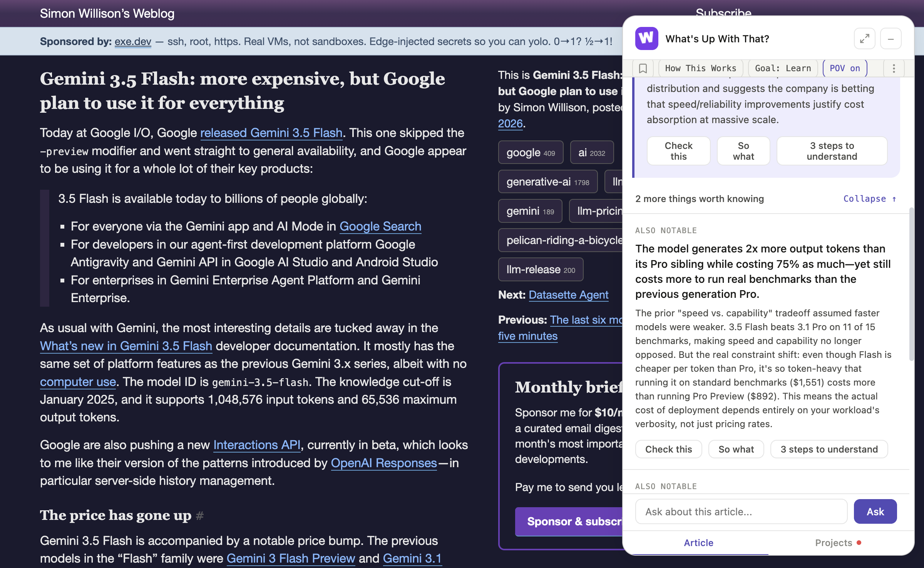Focus the Ask about this article field
This screenshot has width=924, height=568.
[741, 511]
